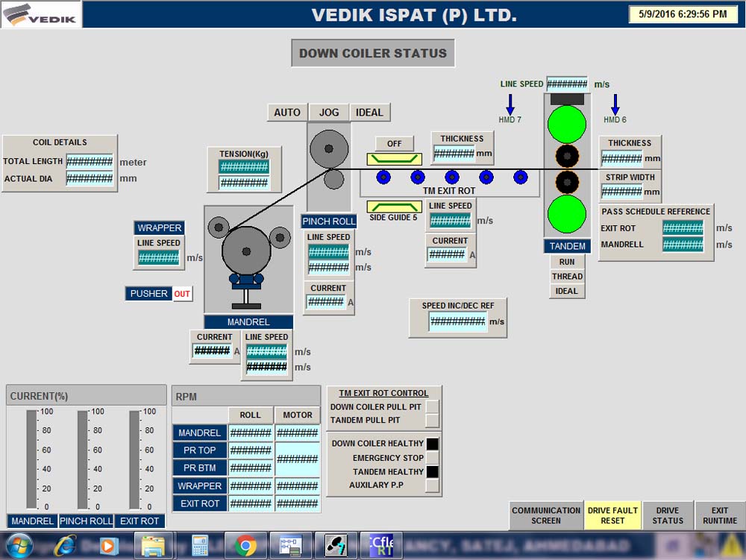Set tandem to THREAD mode
This screenshot has width=746, height=560.
[567, 277]
